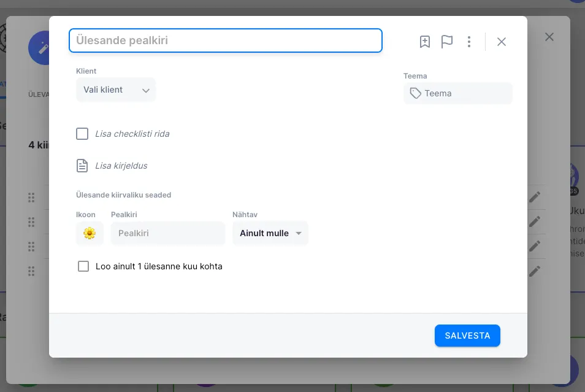Click the bookmark add icon
Viewport: 585px width, 392px height.
[x=424, y=42]
